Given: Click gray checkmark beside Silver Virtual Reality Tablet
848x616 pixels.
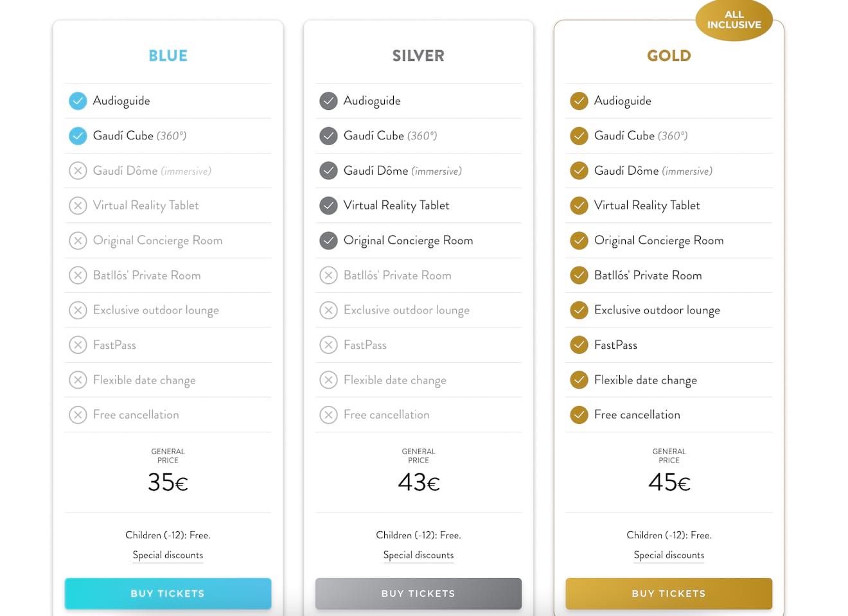Looking at the screenshot, I should pos(328,206).
